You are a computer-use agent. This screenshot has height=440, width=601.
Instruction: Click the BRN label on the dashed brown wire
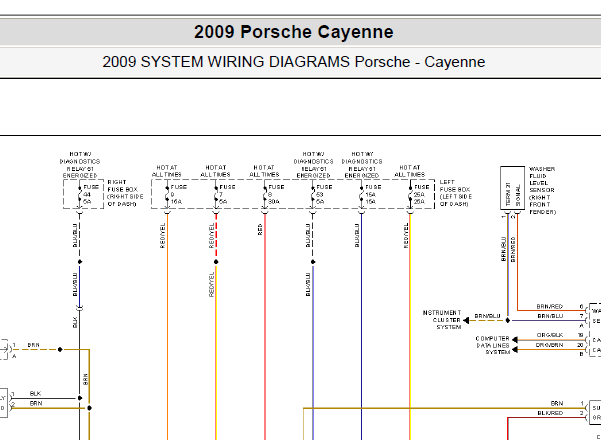click(33, 345)
